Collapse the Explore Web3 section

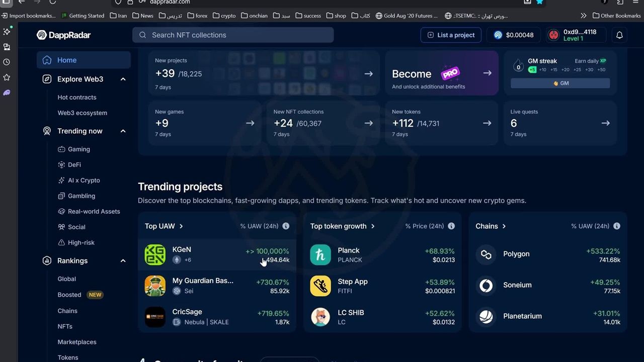click(x=123, y=79)
